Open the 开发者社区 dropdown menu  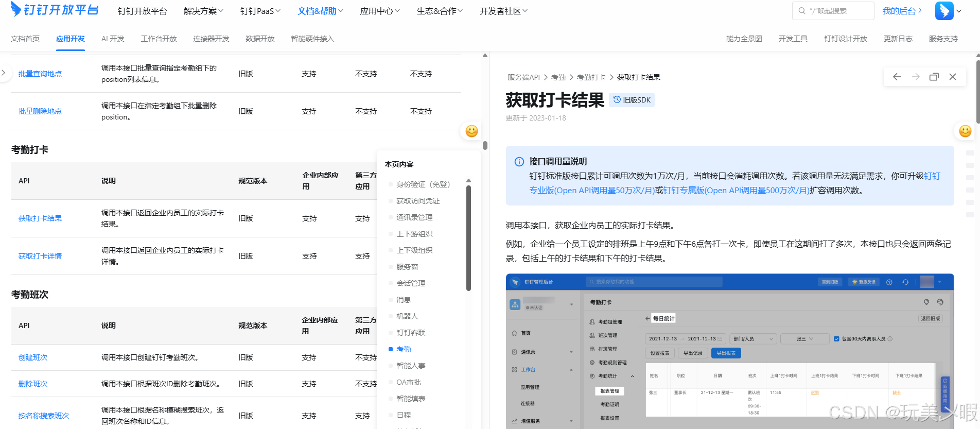point(503,11)
